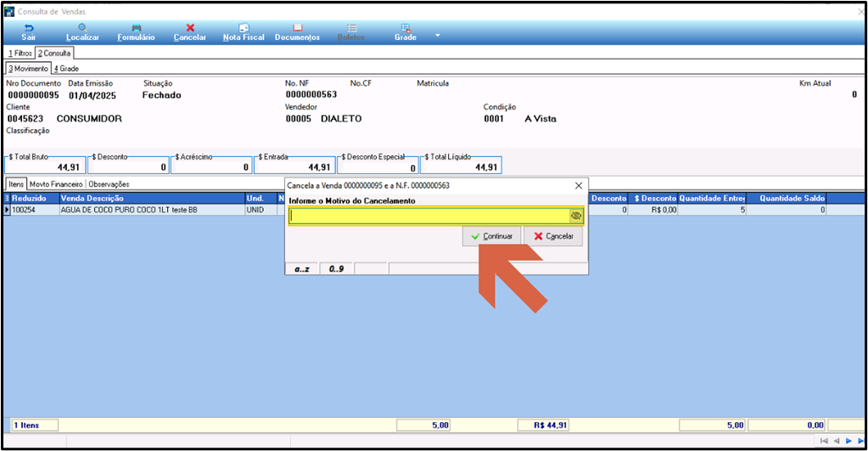Click the $ Desconto column header

(x=653, y=198)
